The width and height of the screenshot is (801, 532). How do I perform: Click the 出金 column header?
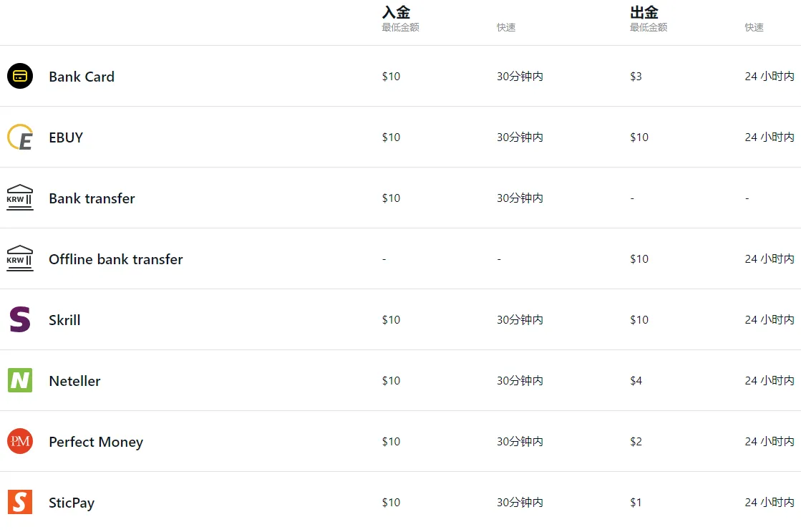644,11
